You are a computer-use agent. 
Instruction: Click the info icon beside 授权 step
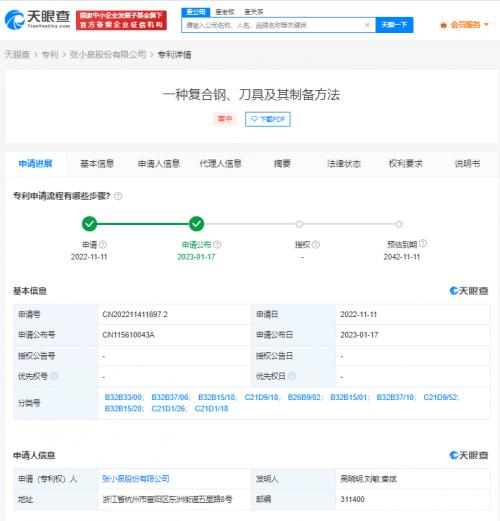point(316,245)
